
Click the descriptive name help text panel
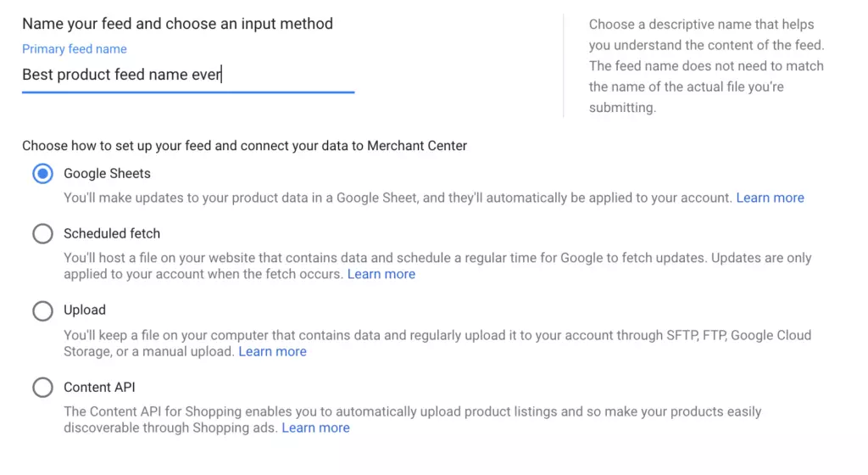[x=706, y=66]
